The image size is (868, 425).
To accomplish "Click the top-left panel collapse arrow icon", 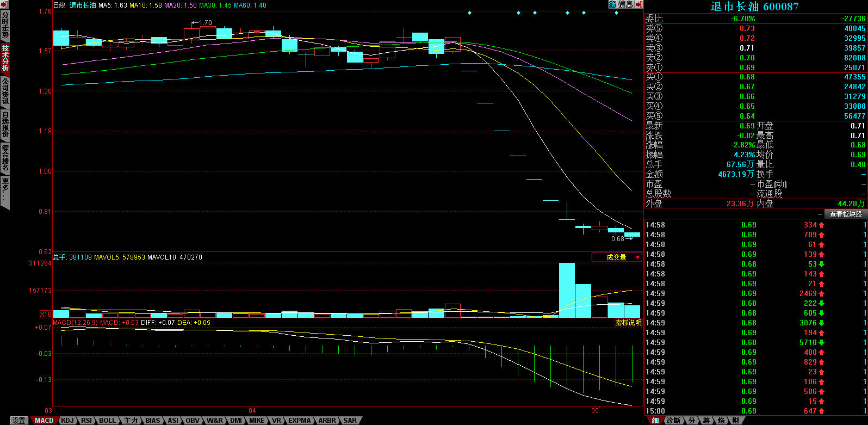I will click(5, 4).
